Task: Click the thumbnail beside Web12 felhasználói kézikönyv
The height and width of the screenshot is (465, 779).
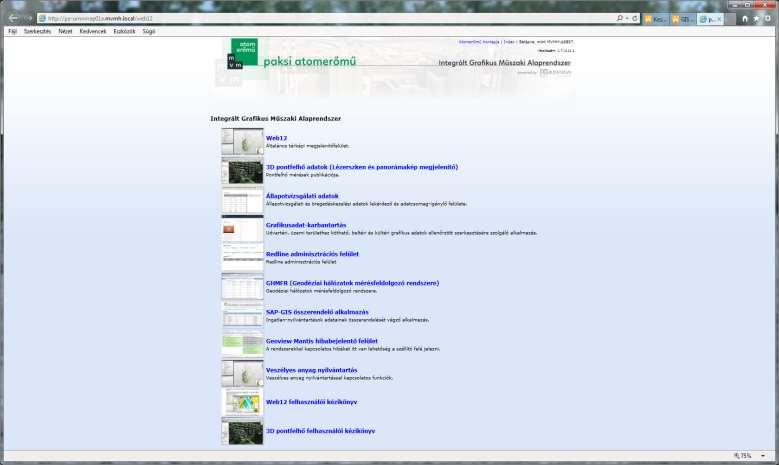Action: point(242,402)
